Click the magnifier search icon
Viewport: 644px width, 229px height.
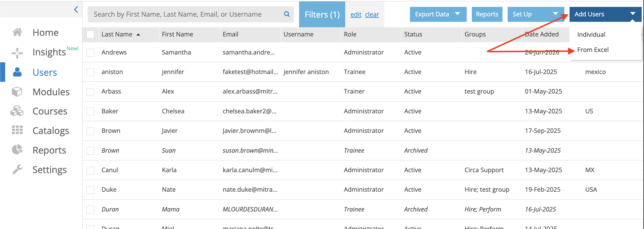coord(287,14)
